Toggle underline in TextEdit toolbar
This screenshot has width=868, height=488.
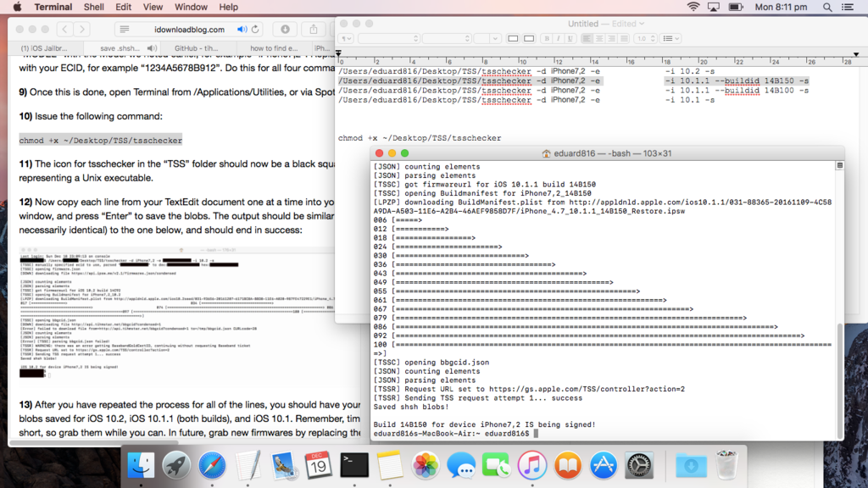(x=570, y=39)
